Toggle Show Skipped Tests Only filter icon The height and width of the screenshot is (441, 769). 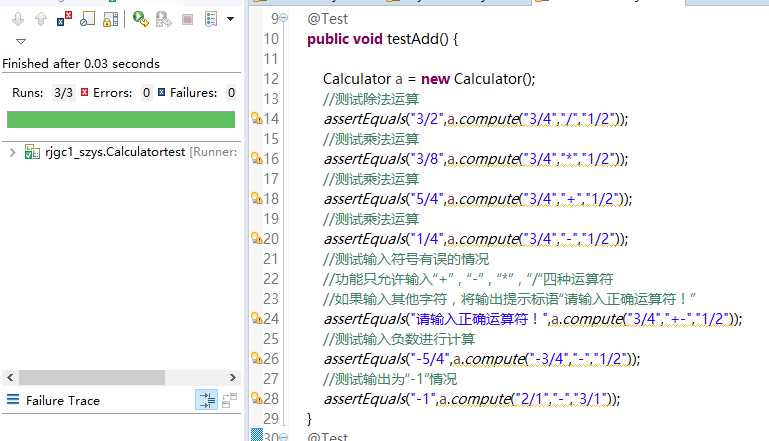[x=87, y=19]
